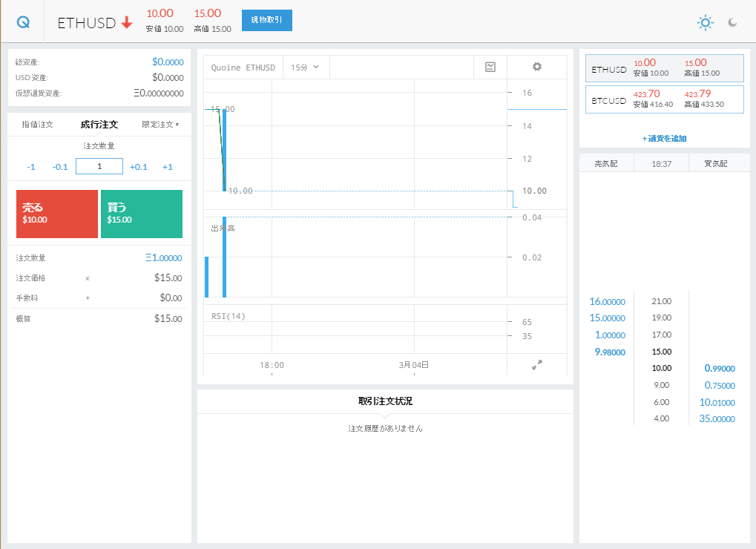Viewport: 756px width, 549px height.
Task: Click the 注文価格 $15.00 value
Action: [168, 277]
